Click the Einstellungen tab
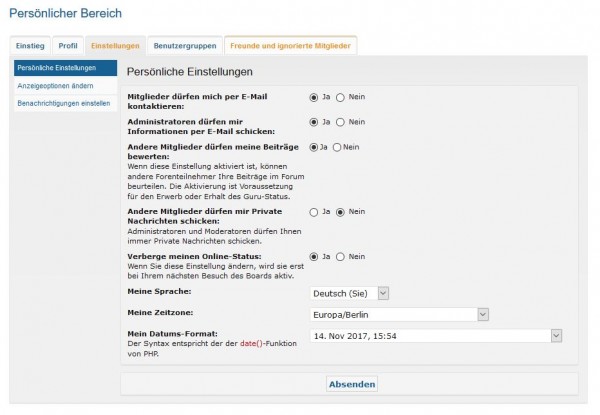 pos(114,46)
